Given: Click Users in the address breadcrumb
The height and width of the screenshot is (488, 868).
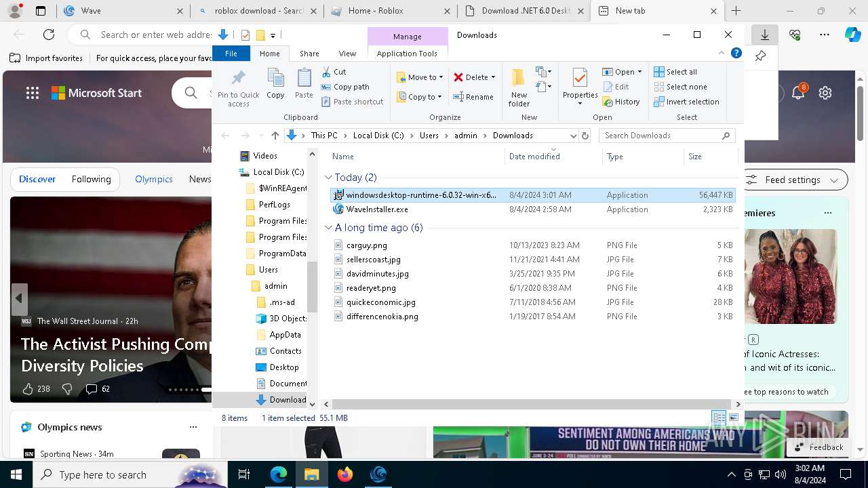Looking at the screenshot, I should coord(429,136).
